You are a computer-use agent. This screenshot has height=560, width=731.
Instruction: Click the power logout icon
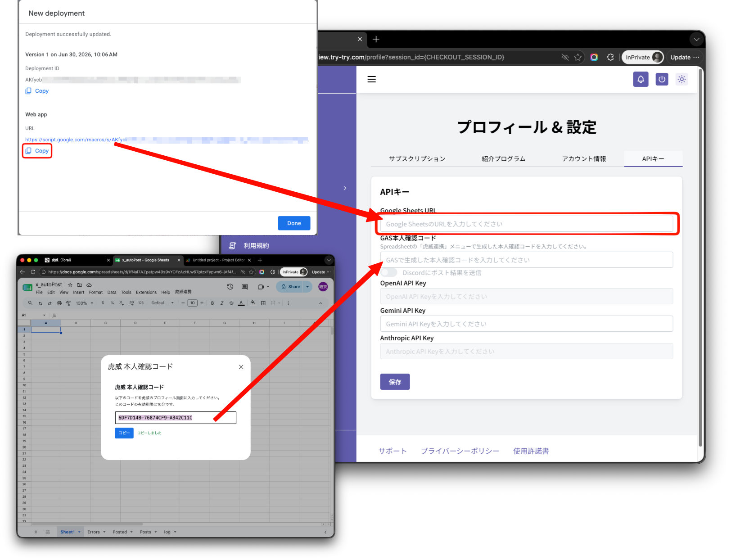[662, 79]
